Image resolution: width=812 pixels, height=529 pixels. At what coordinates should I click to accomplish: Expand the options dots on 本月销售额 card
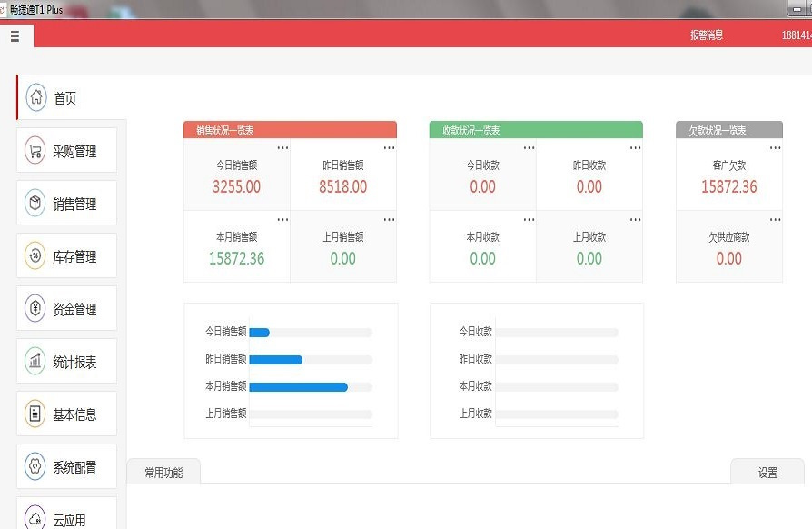click(x=282, y=220)
